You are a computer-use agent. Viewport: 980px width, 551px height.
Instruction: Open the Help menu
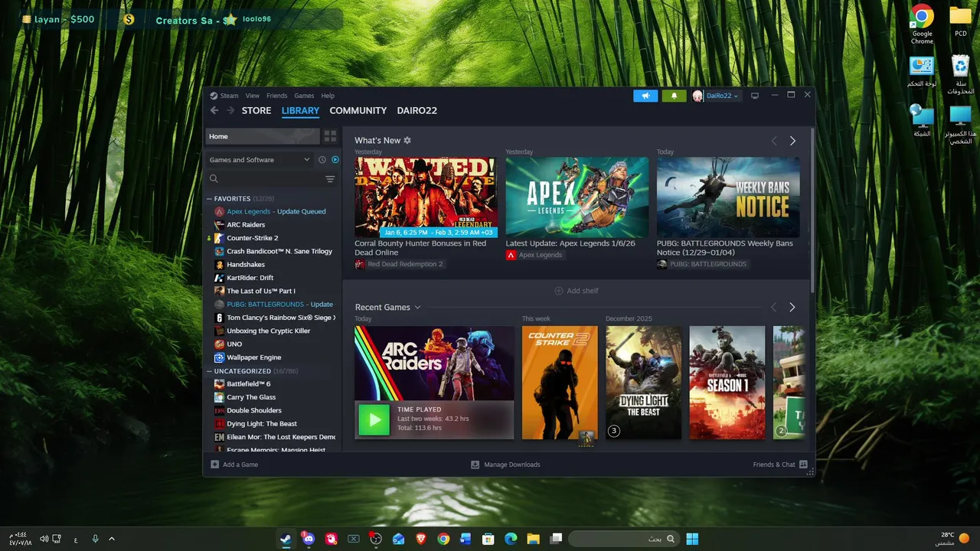(328, 96)
